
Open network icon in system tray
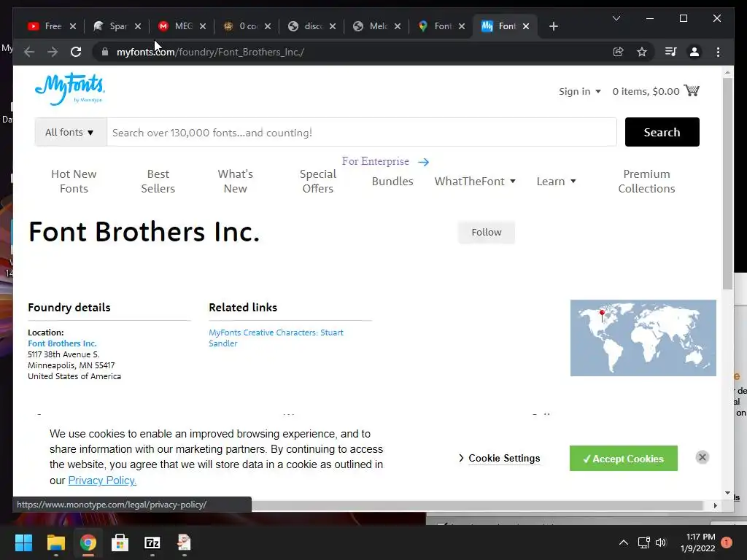click(643, 542)
